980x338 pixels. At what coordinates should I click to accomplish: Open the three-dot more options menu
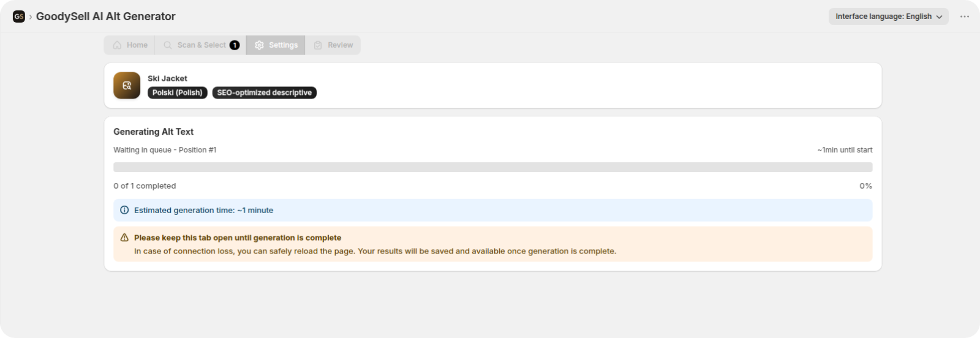(x=965, y=17)
